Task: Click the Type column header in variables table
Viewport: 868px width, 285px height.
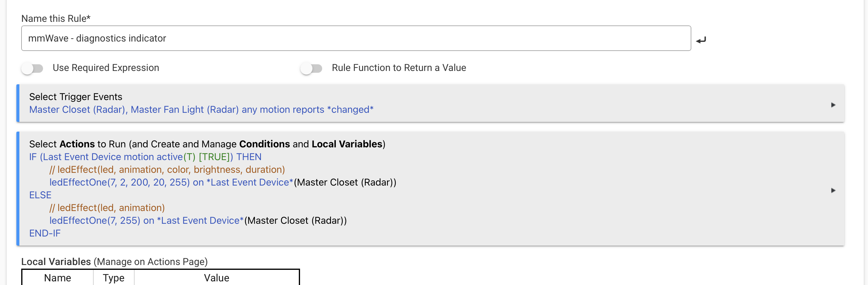Action: 114,278
